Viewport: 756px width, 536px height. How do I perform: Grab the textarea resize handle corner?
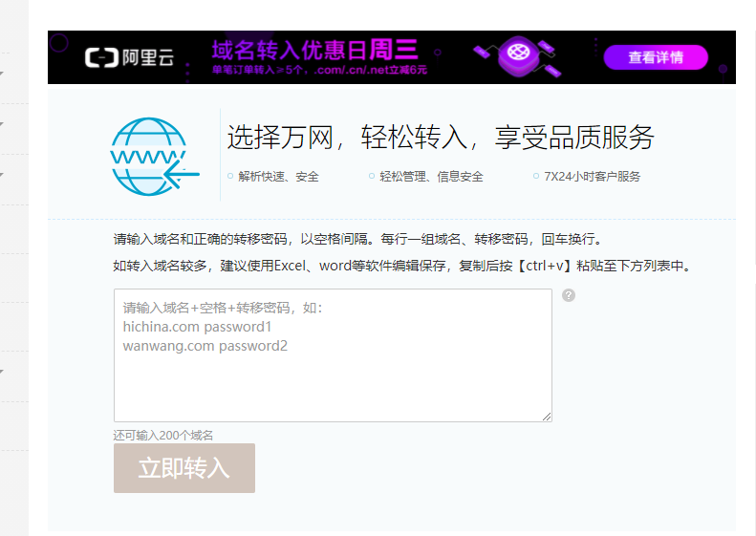(x=547, y=417)
